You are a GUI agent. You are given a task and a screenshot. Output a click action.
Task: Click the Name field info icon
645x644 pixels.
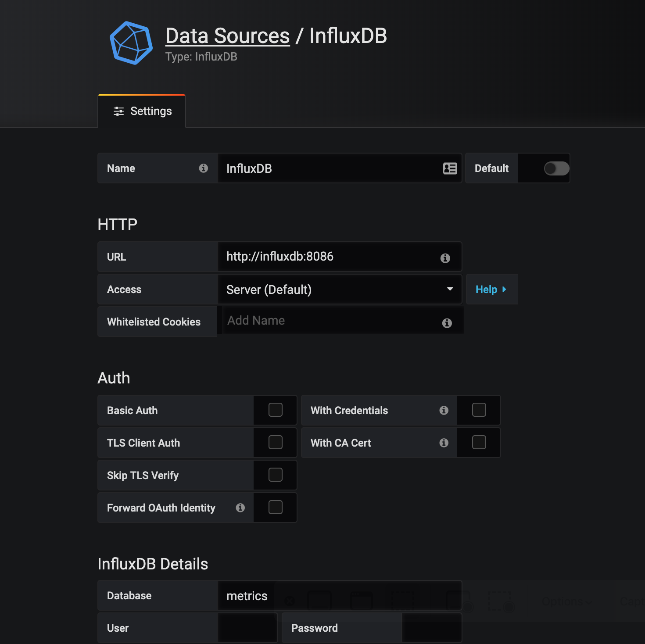pos(203,168)
